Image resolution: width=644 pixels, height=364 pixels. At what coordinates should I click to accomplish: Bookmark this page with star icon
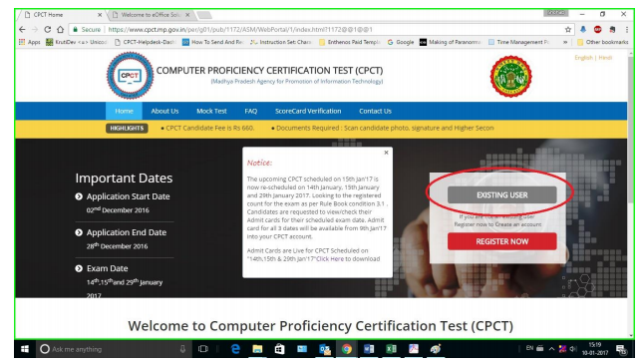click(568, 30)
